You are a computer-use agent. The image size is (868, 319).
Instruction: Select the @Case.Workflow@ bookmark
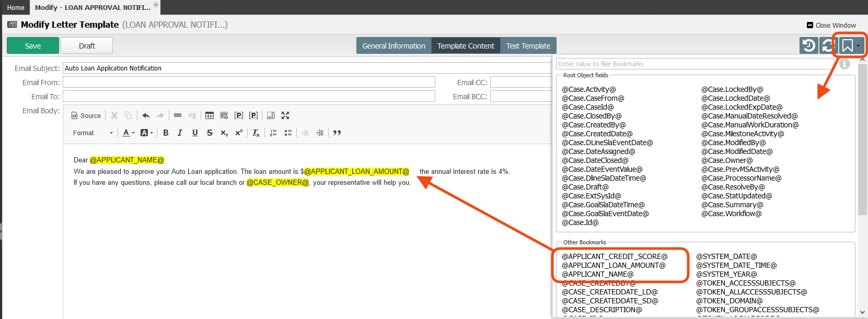[x=732, y=214]
